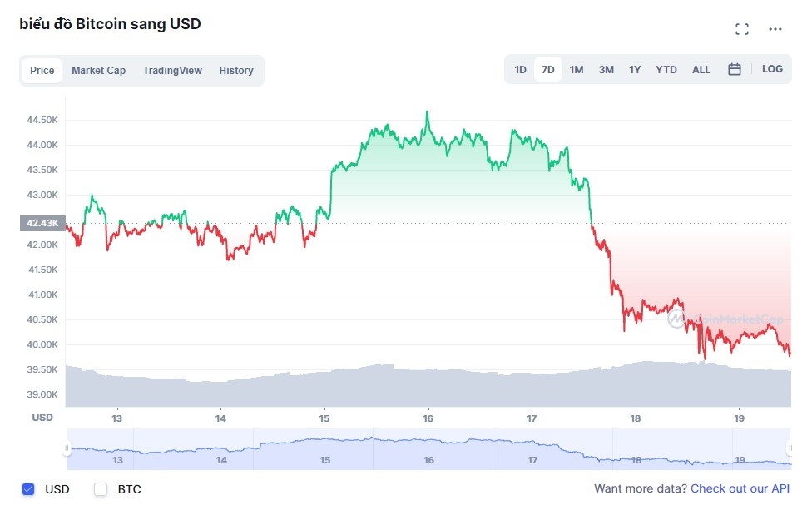Enable the BTC currency checkbox

(x=100, y=489)
